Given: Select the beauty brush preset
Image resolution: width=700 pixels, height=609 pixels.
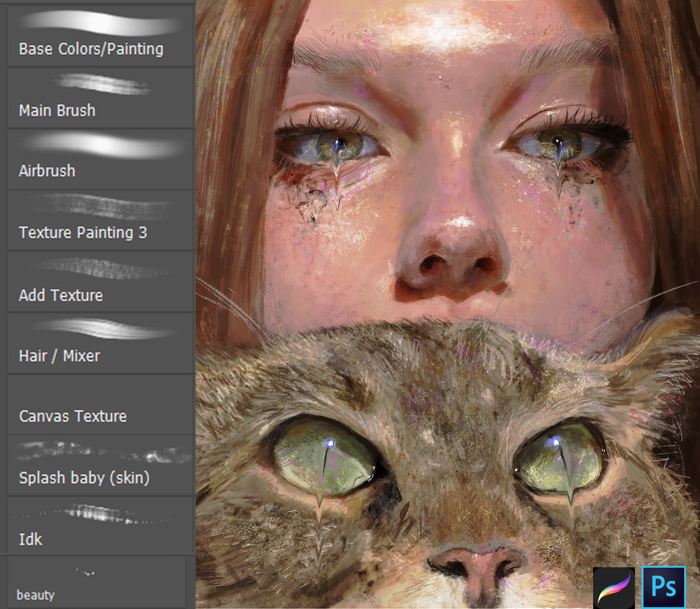Looking at the screenshot, I should pyautogui.click(x=96, y=583).
